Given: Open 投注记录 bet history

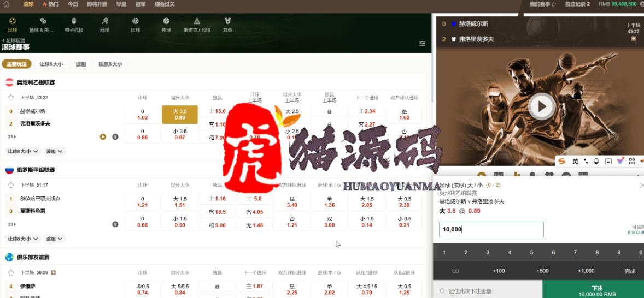Looking at the screenshot, I should 577,4.
